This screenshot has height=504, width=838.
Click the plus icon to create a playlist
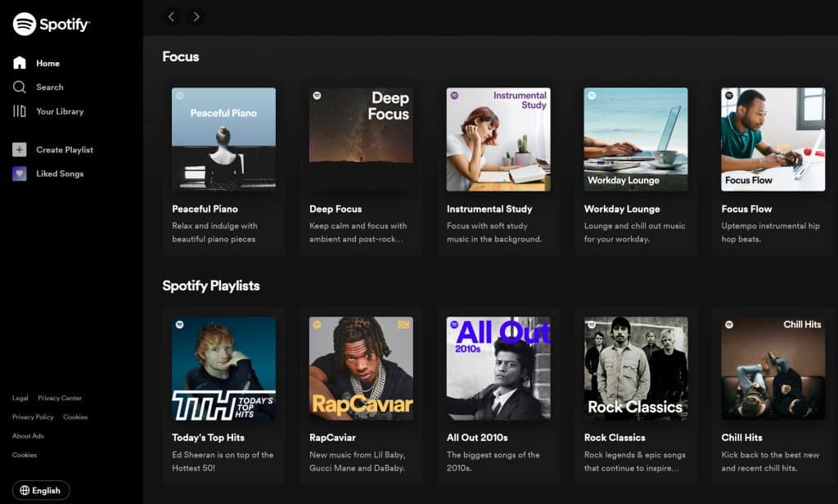(19, 150)
